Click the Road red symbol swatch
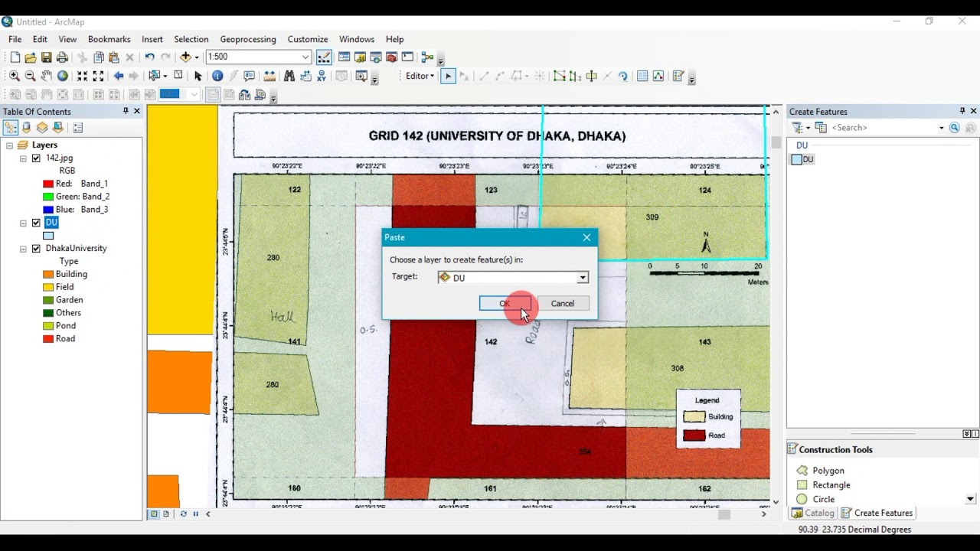This screenshot has height=551, width=980. point(48,339)
